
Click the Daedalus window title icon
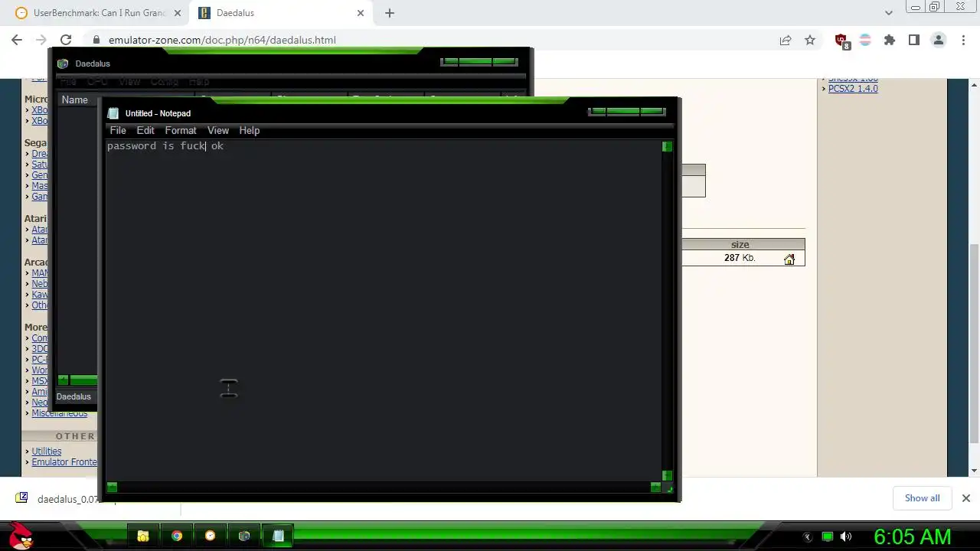tap(63, 64)
